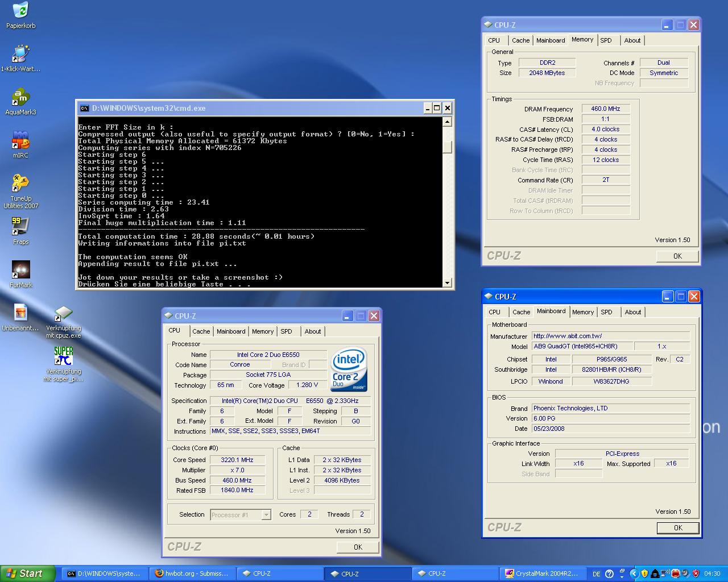The image size is (728, 582).
Task: Select the cpuz.exe shortcut icon
Action: [x=64, y=313]
